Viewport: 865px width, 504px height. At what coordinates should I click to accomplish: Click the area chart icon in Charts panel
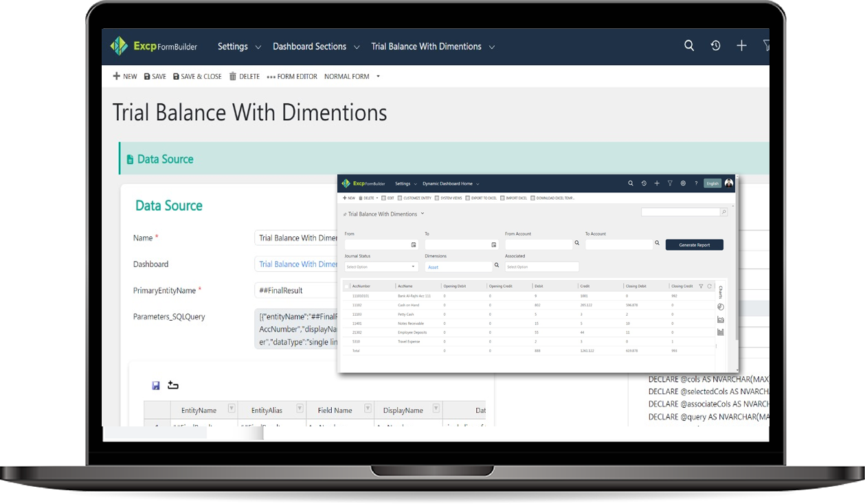pos(721,320)
